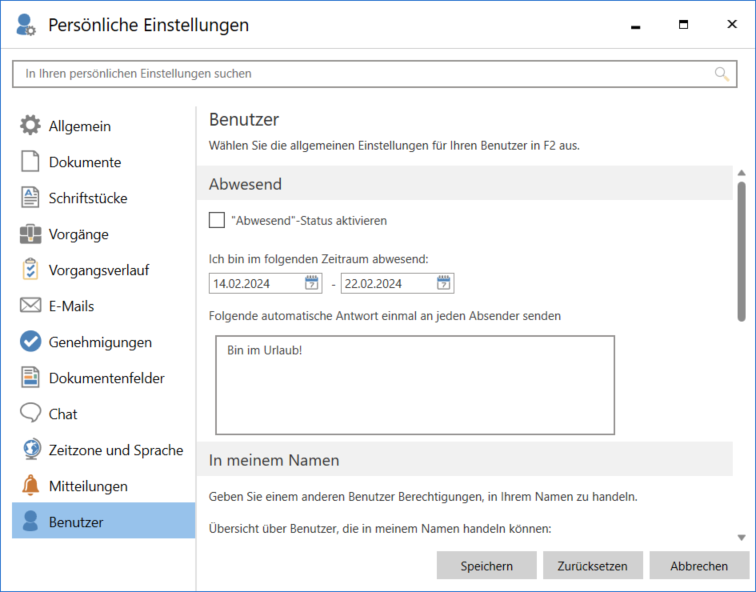Viewport: 756px width, 592px height.
Task: Go to Vorgänge settings
Action: tap(104, 234)
